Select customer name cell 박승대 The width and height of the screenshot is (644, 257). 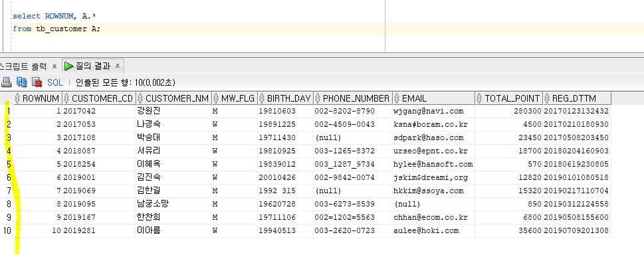coord(173,137)
